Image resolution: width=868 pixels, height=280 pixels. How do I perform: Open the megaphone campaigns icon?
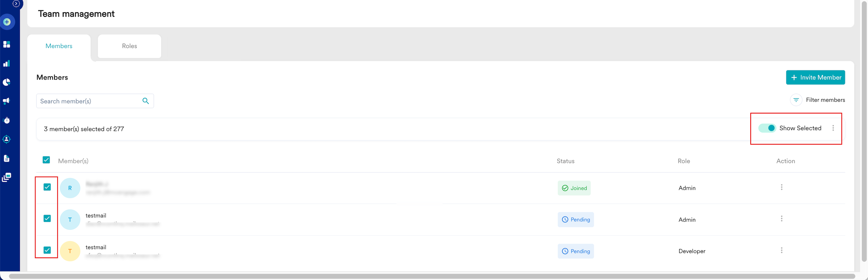[x=7, y=101]
